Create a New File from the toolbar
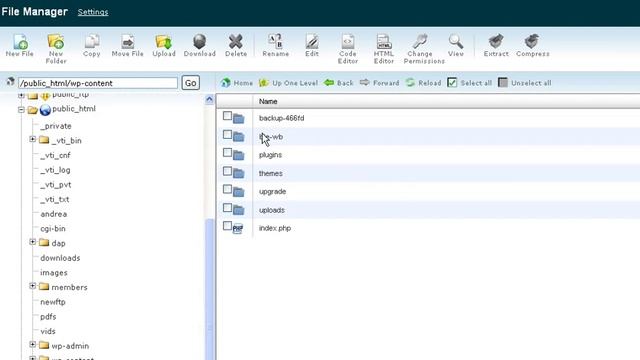640x360 pixels. pos(20,45)
